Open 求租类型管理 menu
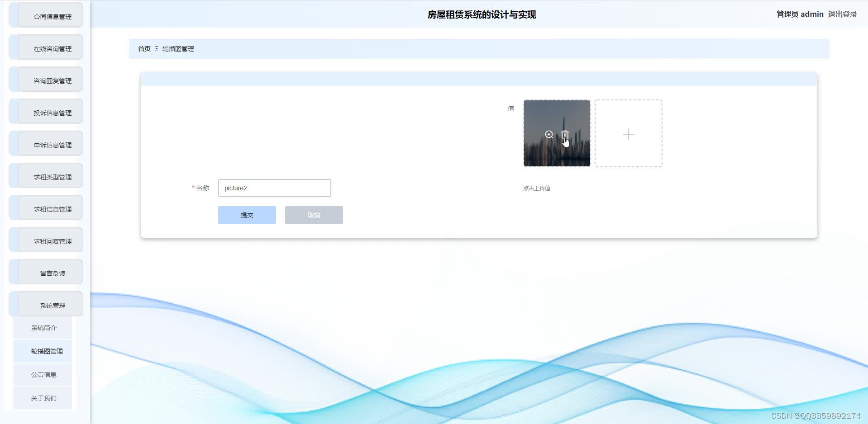868x424 pixels. point(46,176)
